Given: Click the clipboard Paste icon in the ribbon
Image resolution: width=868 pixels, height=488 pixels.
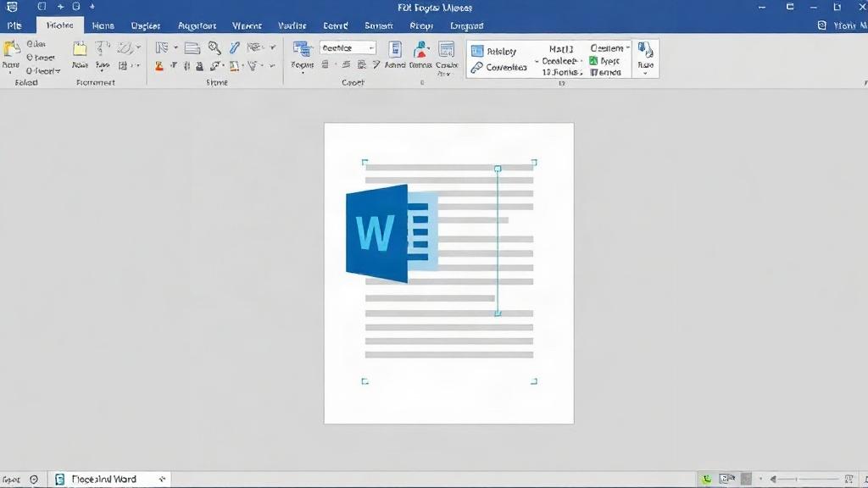Looking at the screenshot, I should click(x=11, y=48).
